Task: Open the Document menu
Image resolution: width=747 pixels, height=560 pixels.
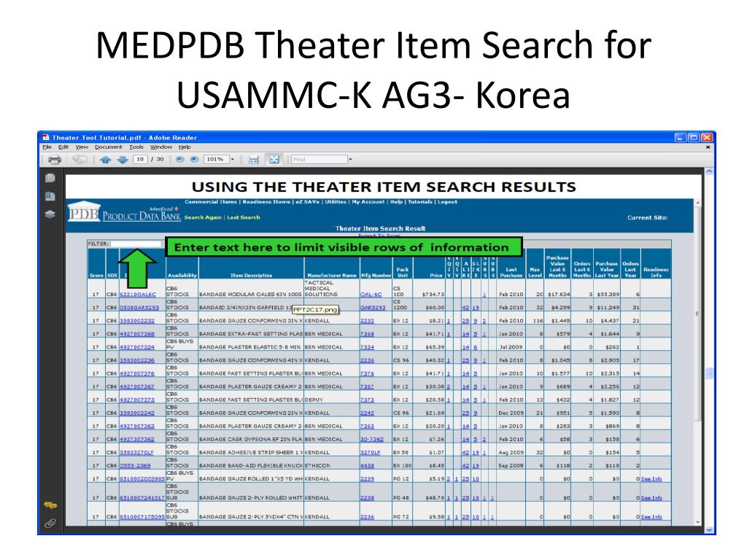Action: click(x=108, y=147)
